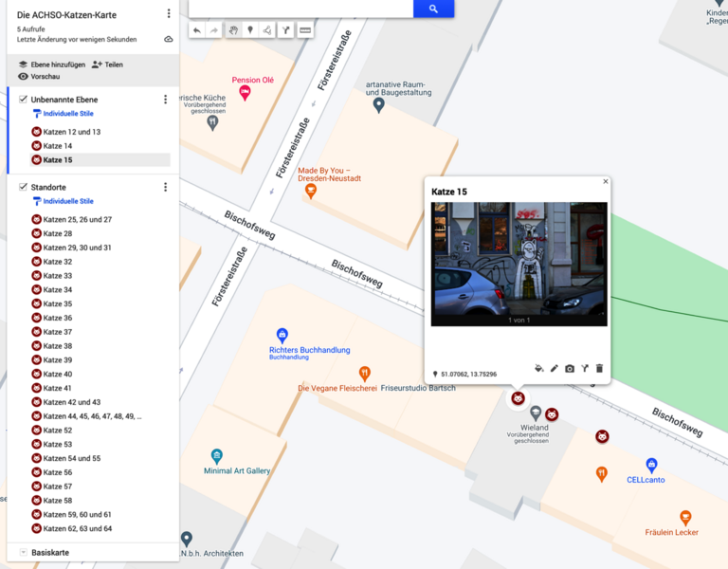Select Katze 14 in layer list

click(x=57, y=146)
